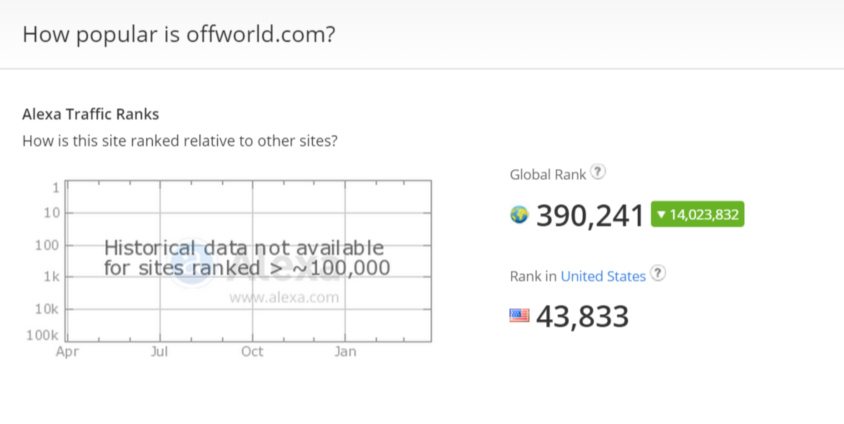
Task: Click the Global Rank label text
Action: click(x=548, y=175)
